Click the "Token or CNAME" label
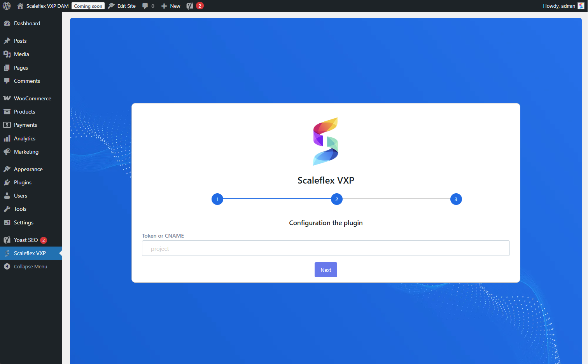Image resolution: width=588 pixels, height=364 pixels. [x=163, y=236]
